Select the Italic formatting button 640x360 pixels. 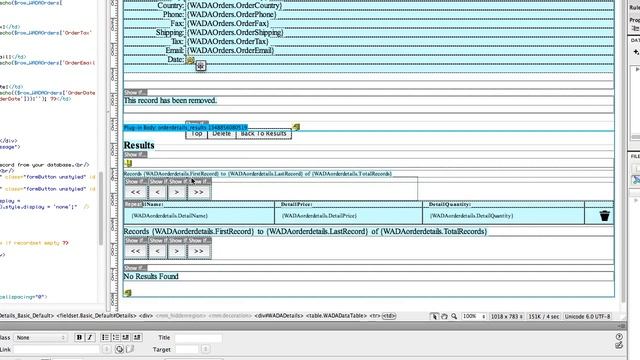[90, 337]
